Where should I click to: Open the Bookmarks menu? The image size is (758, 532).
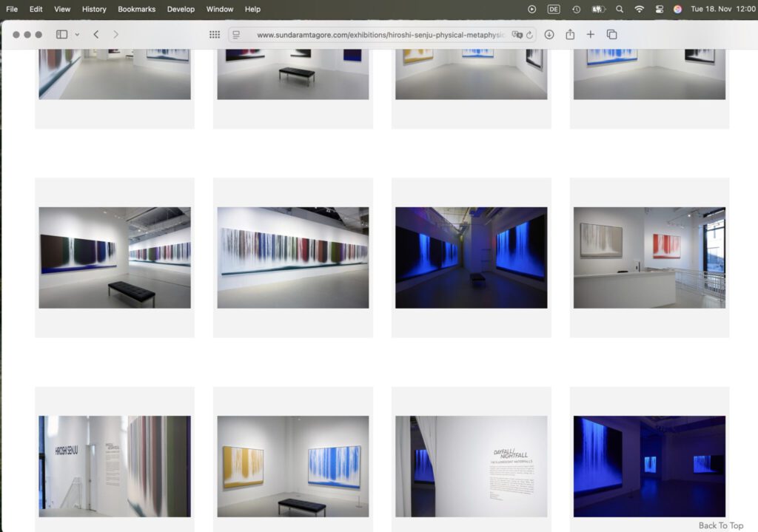[x=136, y=9]
